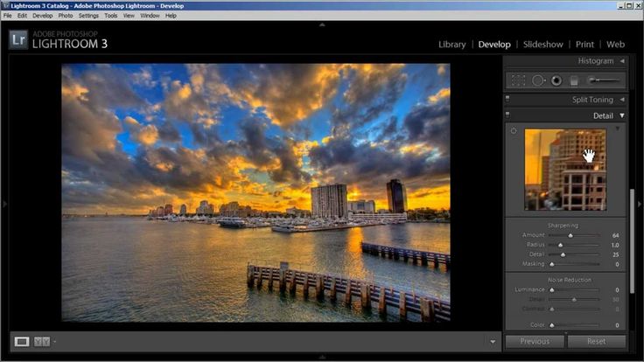Image resolution: width=644 pixels, height=362 pixels.
Task: Switch to the Library module
Action: click(x=451, y=45)
